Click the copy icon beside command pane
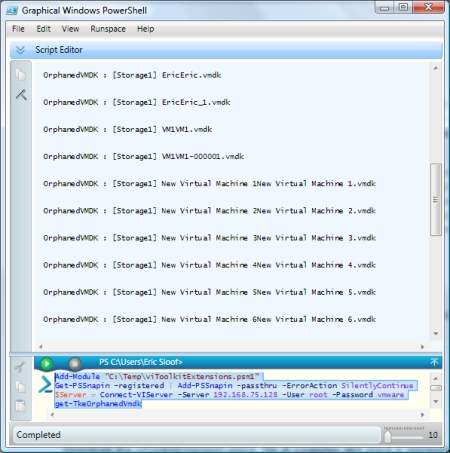The height and width of the screenshot is (453, 450). 20,387
